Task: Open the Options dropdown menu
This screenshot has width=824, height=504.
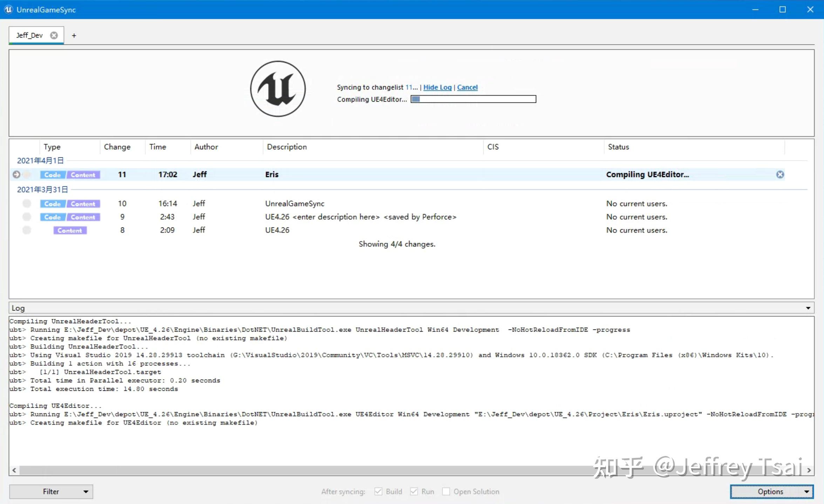Action: pos(771,491)
